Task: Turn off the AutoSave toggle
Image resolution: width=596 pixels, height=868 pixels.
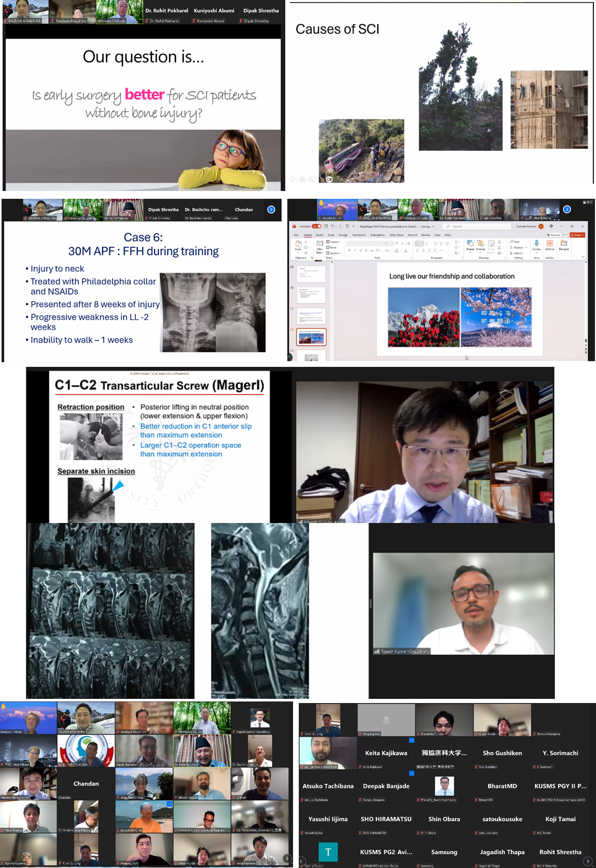Action: [316, 226]
